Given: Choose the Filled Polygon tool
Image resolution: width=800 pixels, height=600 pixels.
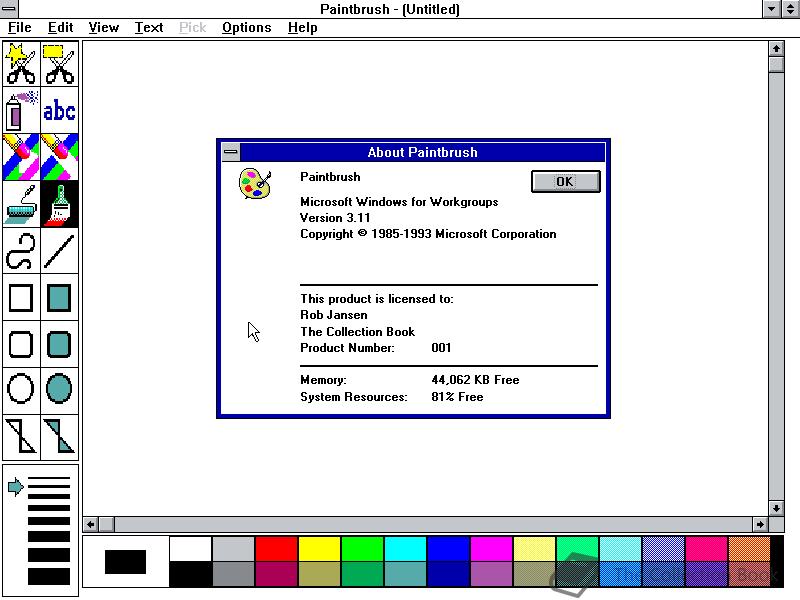Looking at the screenshot, I should click(x=59, y=436).
